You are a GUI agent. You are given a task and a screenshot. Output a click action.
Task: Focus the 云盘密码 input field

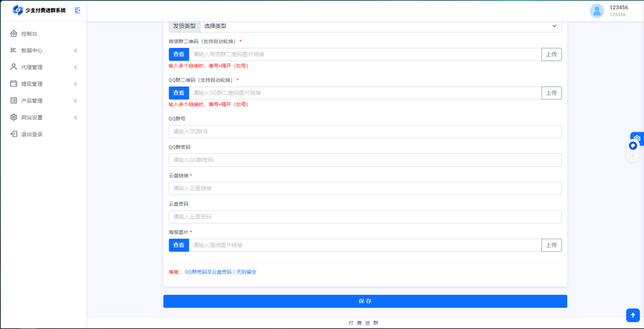pos(365,217)
